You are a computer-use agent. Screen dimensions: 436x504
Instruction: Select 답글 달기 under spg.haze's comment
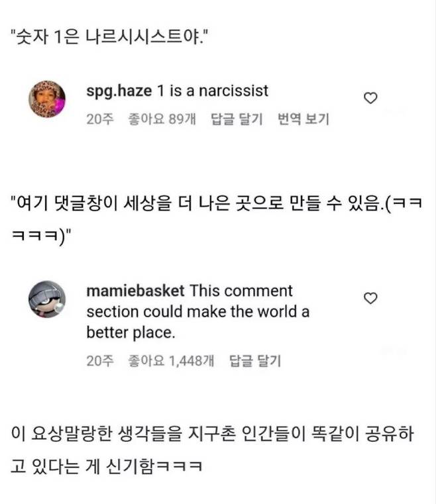[237, 119]
